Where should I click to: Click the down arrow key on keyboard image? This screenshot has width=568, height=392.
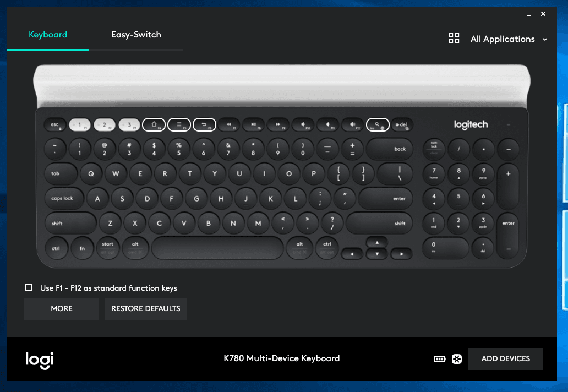[377, 254]
